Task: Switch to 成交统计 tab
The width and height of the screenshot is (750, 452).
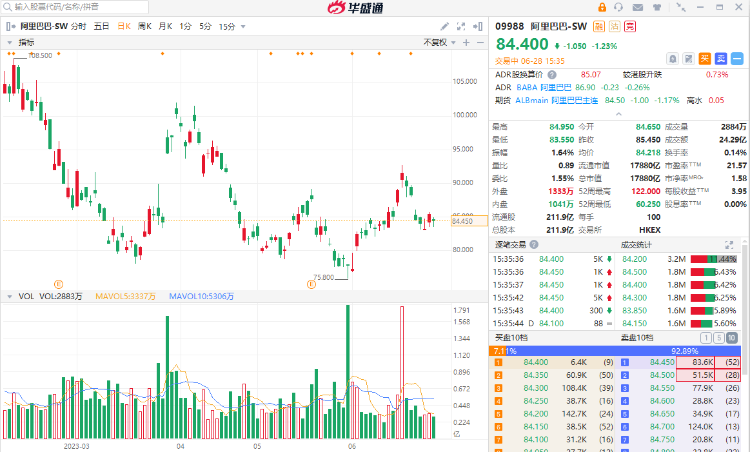Action: (636, 244)
